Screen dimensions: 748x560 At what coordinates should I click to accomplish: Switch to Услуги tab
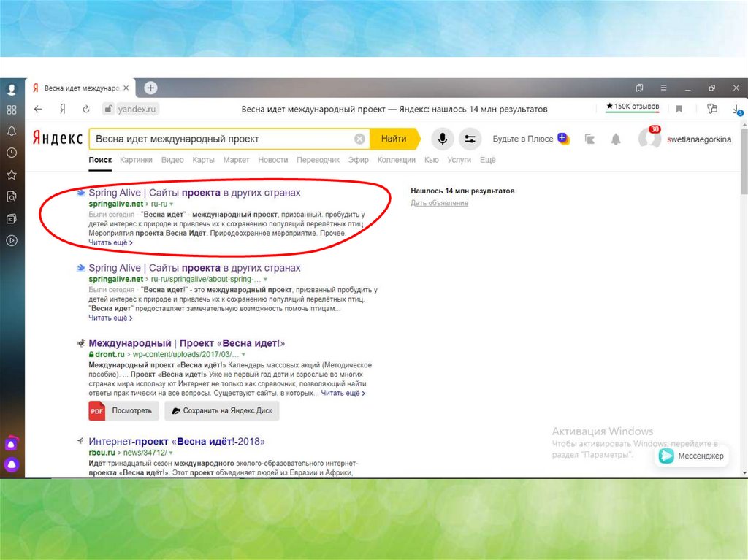coord(459,160)
